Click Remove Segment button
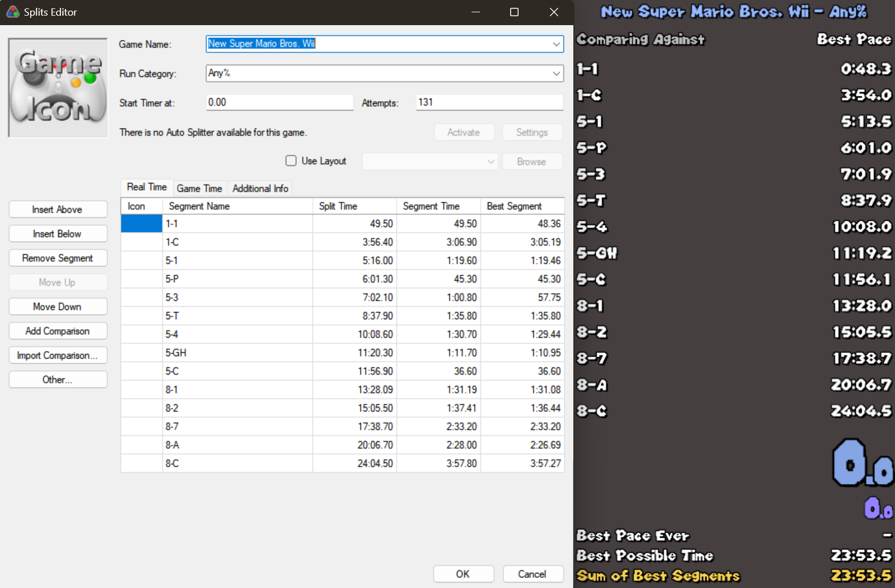Image resolution: width=895 pixels, height=588 pixels. point(58,258)
